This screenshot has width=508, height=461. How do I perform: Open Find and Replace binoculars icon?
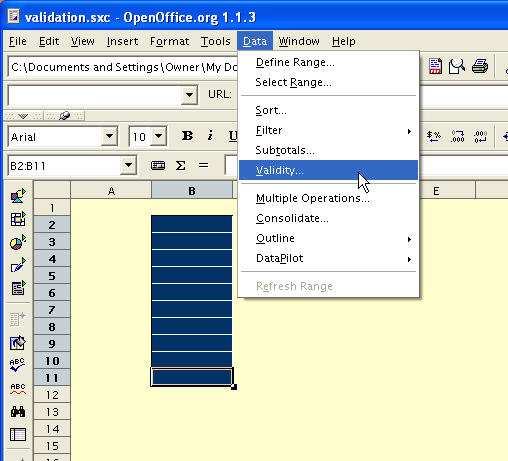pyautogui.click(x=18, y=412)
